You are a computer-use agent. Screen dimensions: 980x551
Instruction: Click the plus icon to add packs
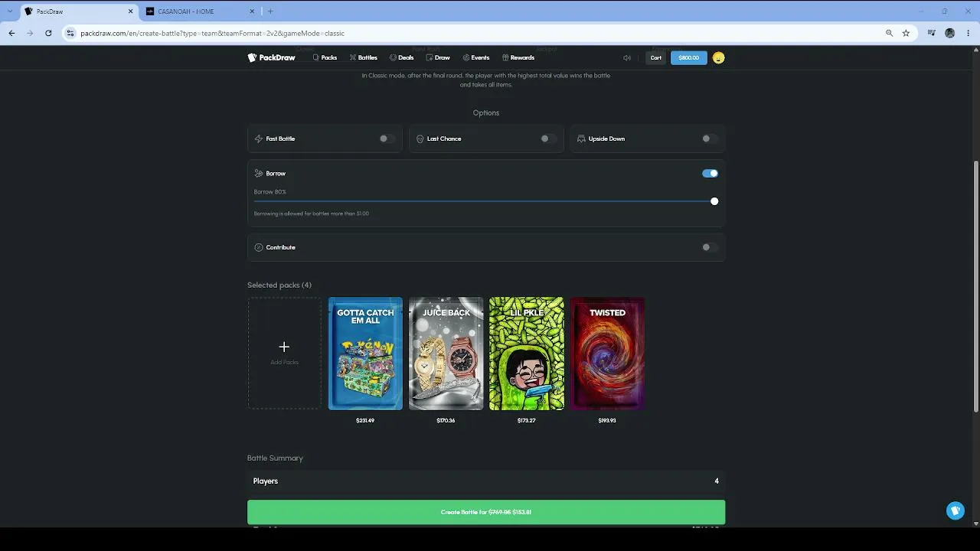pyautogui.click(x=284, y=347)
